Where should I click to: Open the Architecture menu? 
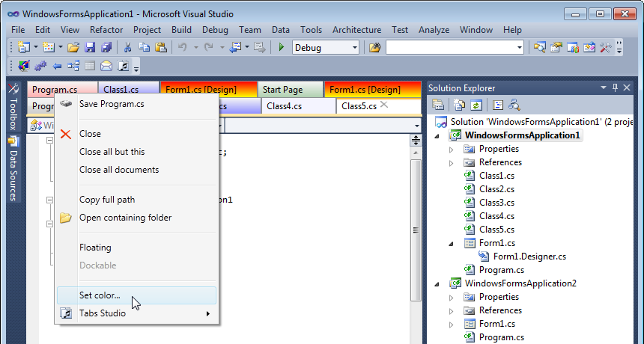point(356,30)
